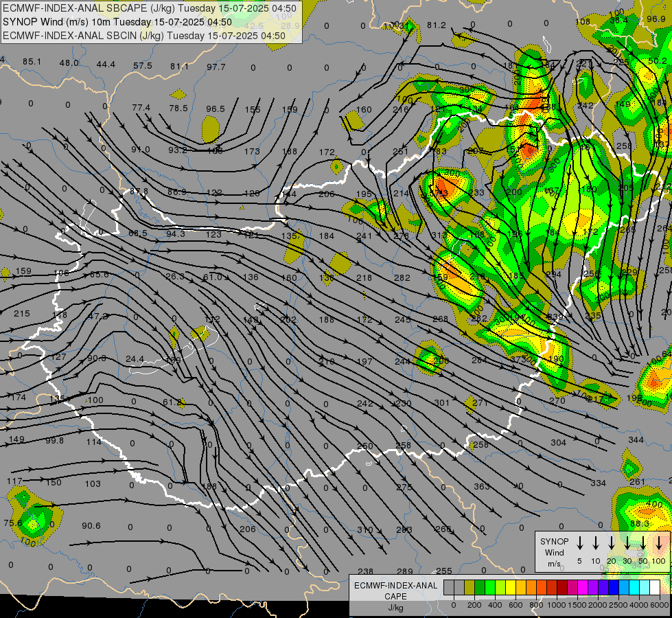Select the dark green swatch in CAPE scale

(x=480, y=588)
